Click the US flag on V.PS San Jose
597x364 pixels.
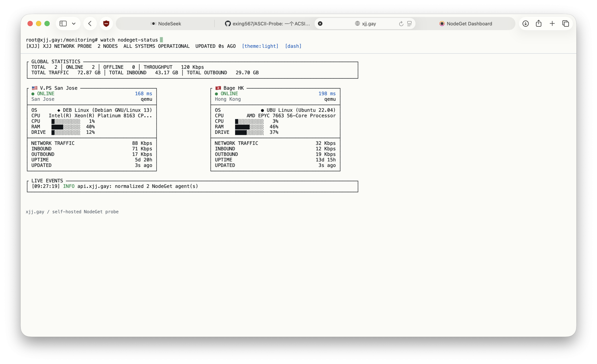point(35,88)
